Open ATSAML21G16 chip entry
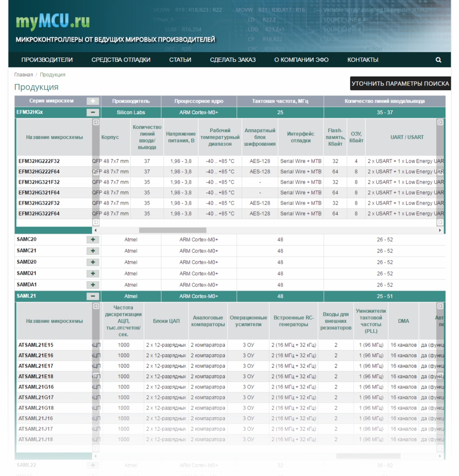Screen dimensions: 459x476 coord(36,387)
